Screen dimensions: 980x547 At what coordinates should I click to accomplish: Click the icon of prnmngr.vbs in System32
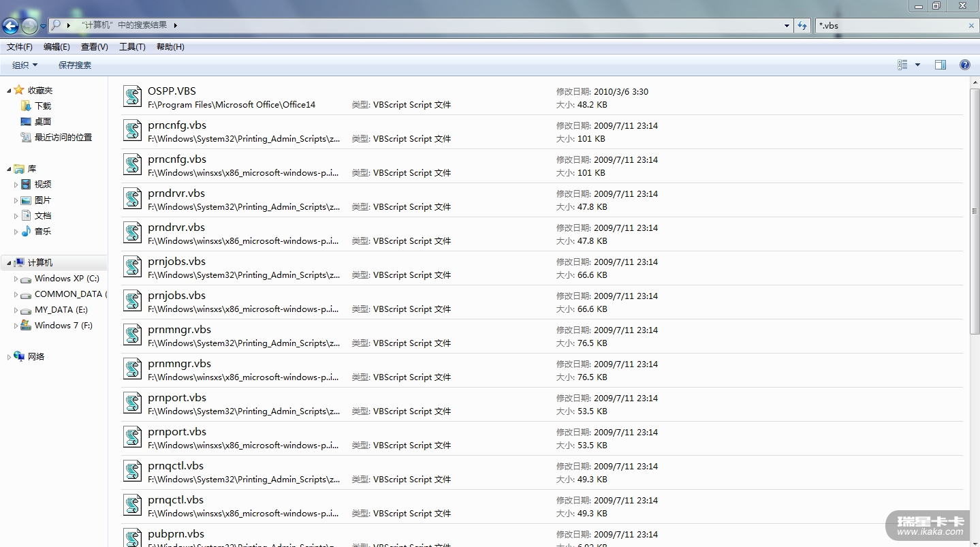[x=132, y=334]
